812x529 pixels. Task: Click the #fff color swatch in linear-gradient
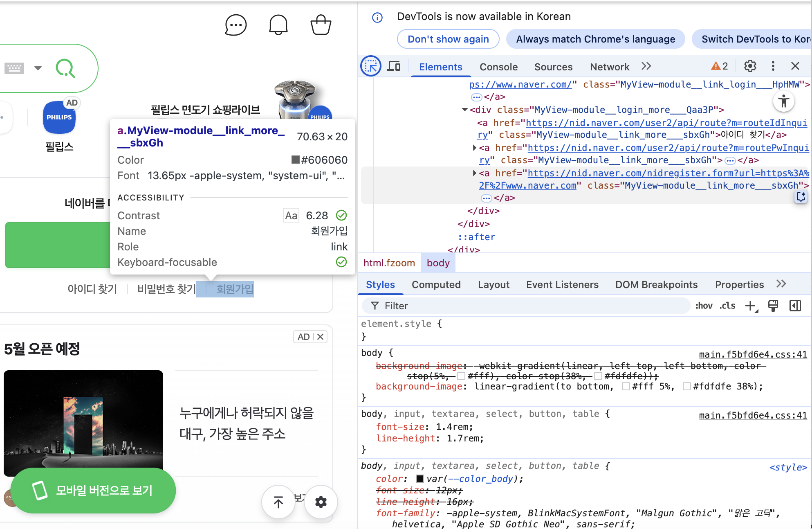pyautogui.click(x=626, y=386)
